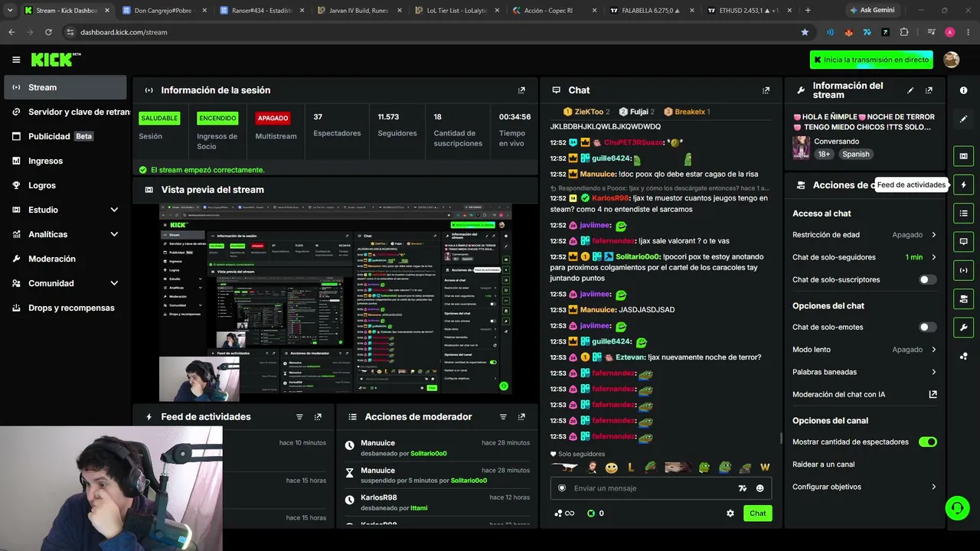Click Inicia la transmisión en directo button
980x551 pixels.
click(x=871, y=60)
